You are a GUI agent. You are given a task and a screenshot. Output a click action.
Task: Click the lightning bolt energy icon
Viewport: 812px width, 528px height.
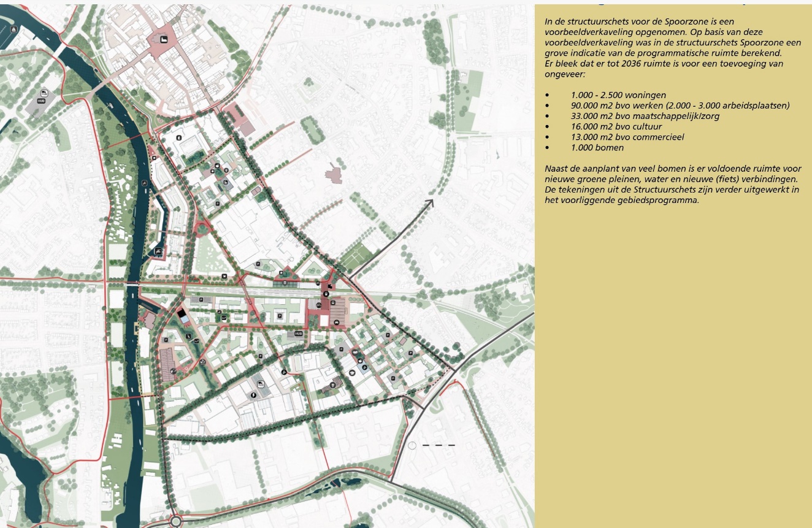[x=254, y=396]
